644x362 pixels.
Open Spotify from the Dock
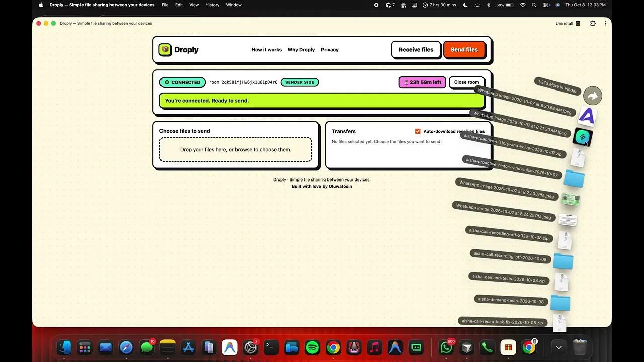tap(312, 347)
